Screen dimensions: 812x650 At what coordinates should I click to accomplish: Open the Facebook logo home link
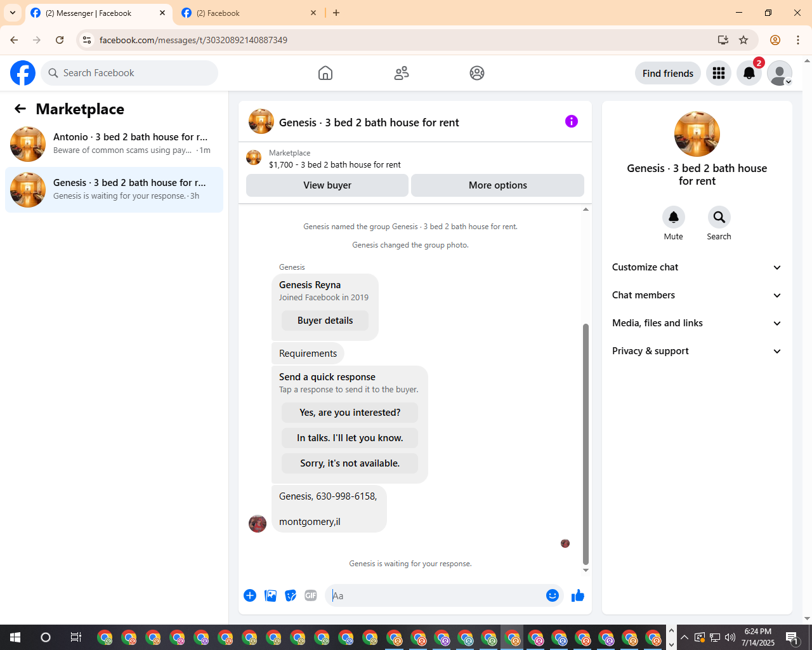23,73
